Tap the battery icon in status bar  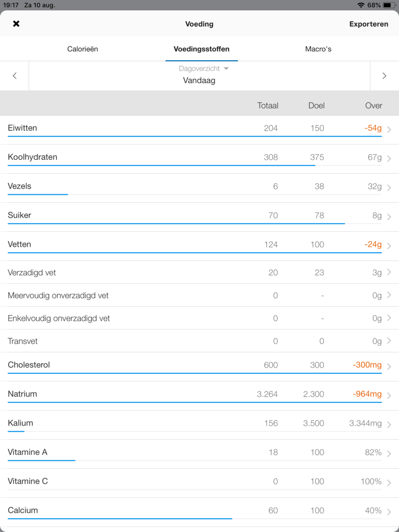pyautogui.click(x=388, y=5)
